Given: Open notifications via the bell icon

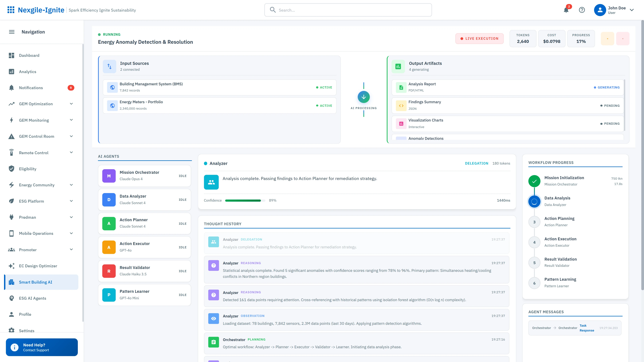Looking at the screenshot, I should point(566,10).
